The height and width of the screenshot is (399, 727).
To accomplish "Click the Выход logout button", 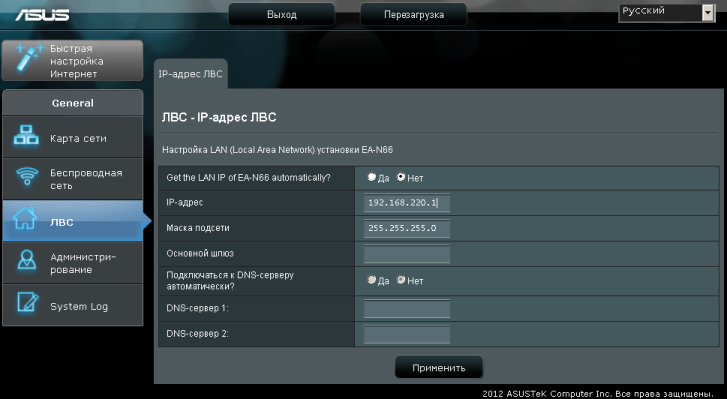I will click(x=281, y=14).
